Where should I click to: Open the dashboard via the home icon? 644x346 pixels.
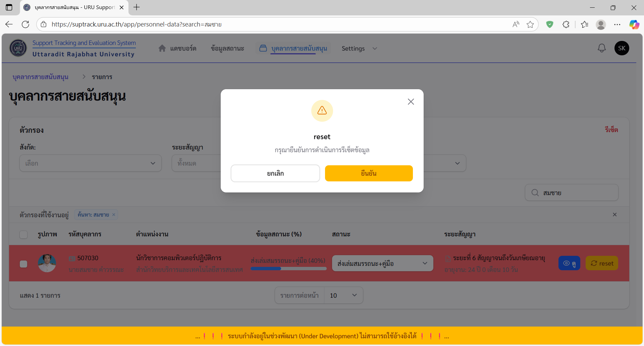pyautogui.click(x=162, y=48)
